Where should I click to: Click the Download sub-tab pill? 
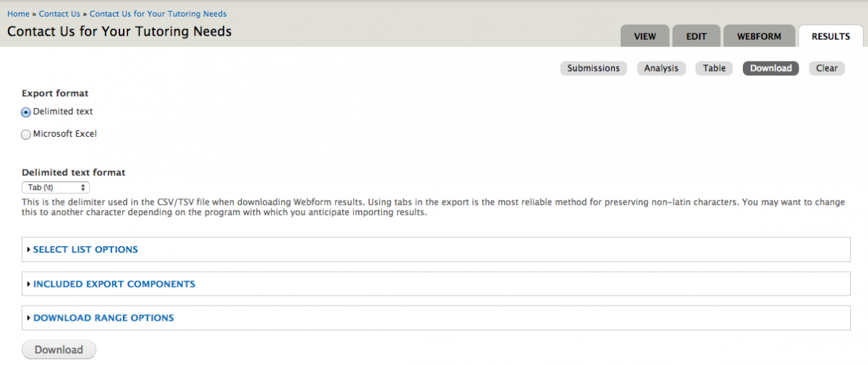pos(770,68)
